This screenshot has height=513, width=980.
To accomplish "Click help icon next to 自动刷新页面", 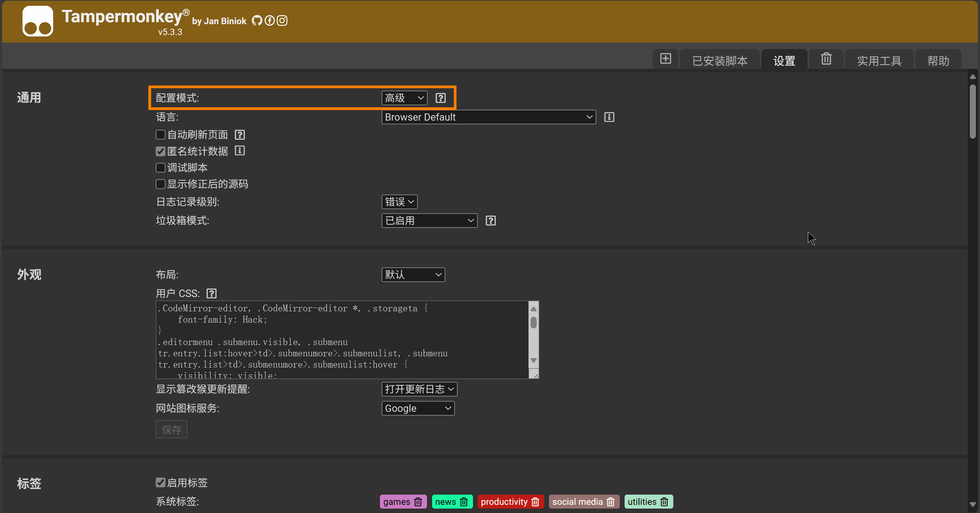I will coord(240,135).
